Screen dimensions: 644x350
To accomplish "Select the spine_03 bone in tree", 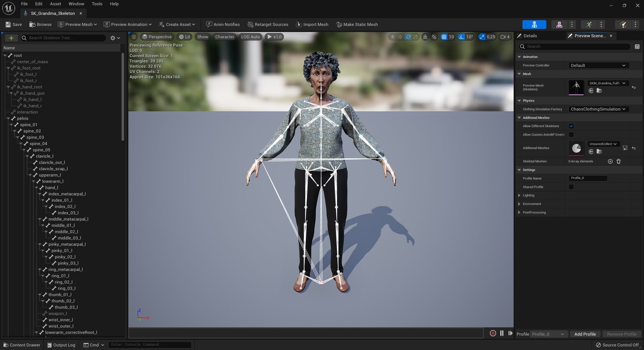I will [35, 137].
